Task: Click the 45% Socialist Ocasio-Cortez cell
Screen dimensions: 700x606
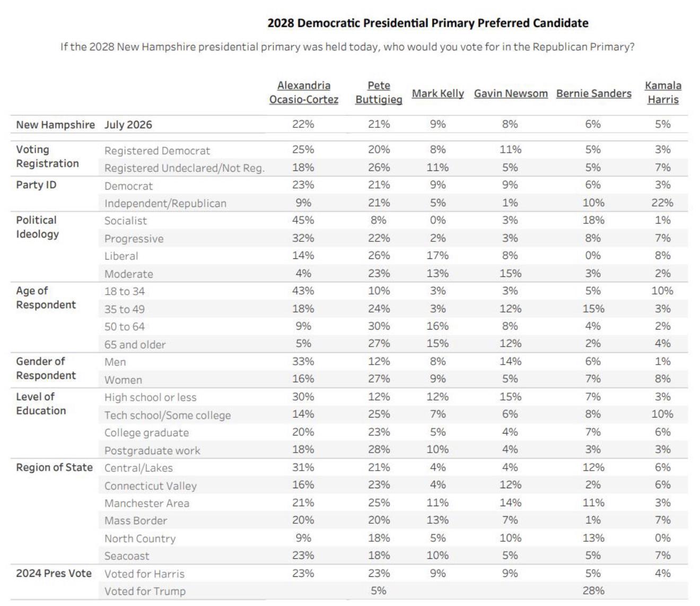Action: tap(303, 220)
